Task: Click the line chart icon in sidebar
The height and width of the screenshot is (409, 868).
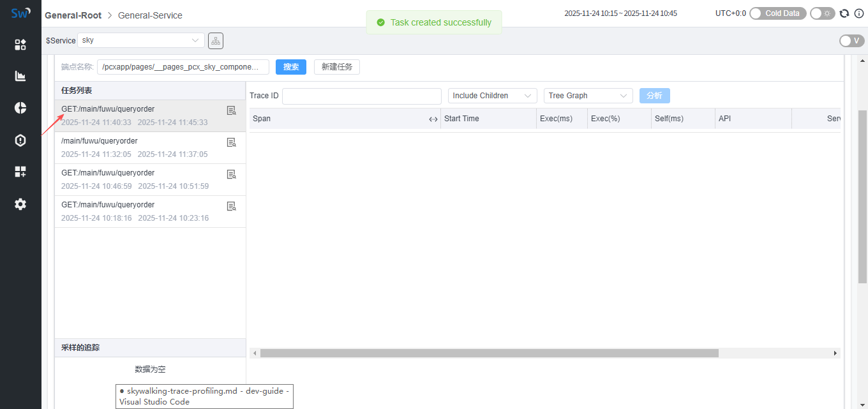Action: pyautogui.click(x=20, y=77)
